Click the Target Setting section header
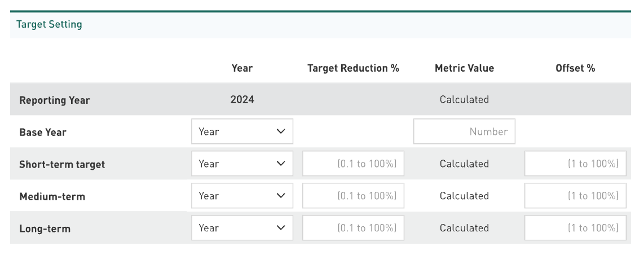 (x=49, y=24)
